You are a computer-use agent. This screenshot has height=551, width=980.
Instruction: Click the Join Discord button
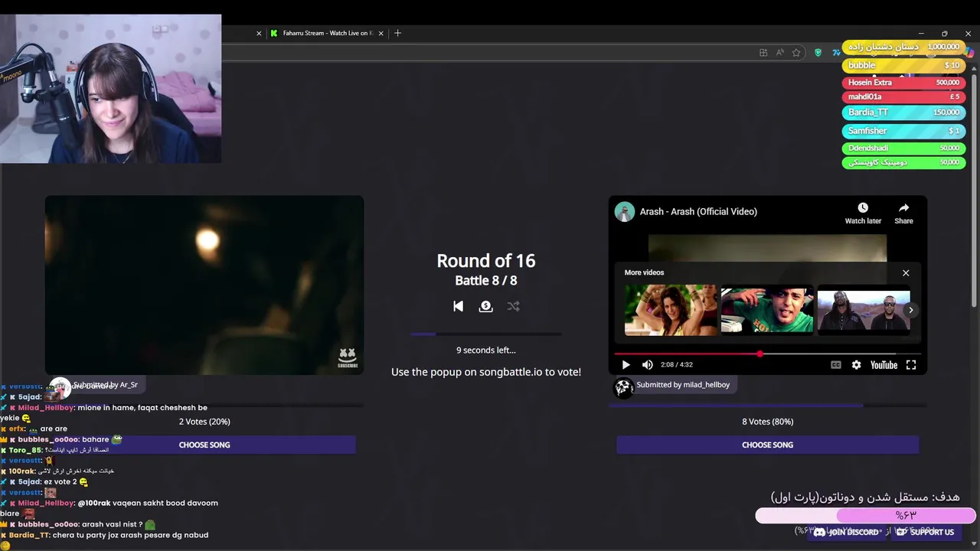[x=847, y=532]
